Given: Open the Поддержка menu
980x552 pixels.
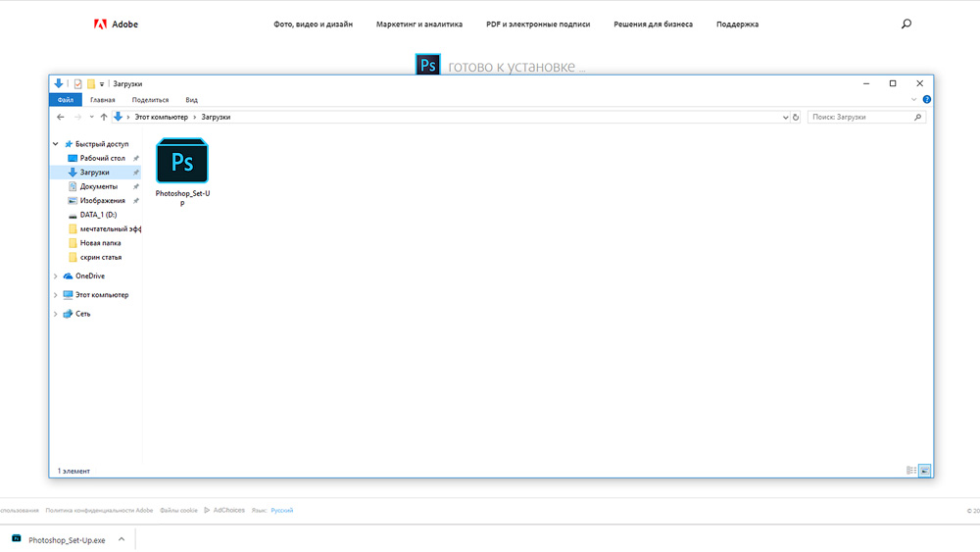Looking at the screenshot, I should click(x=738, y=25).
